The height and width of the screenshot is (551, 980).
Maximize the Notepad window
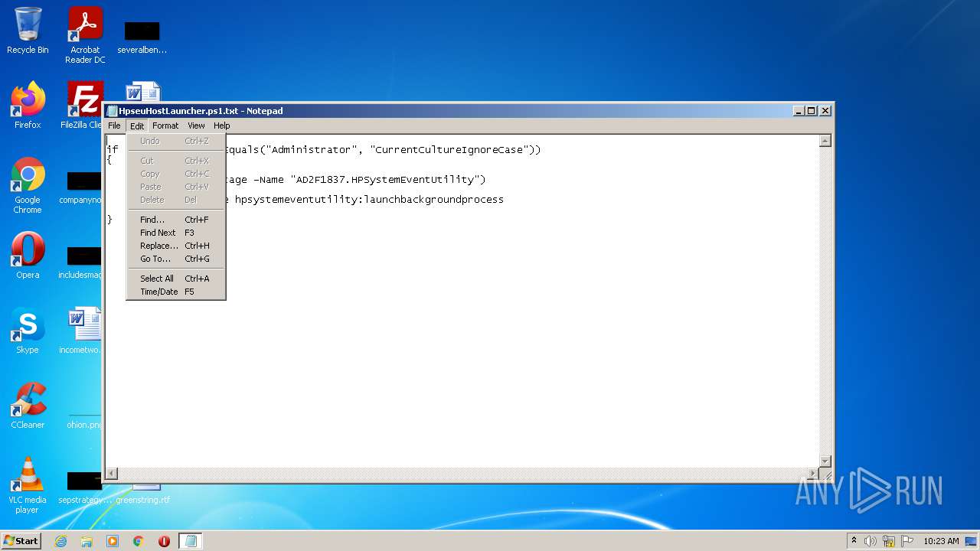pyautogui.click(x=812, y=111)
